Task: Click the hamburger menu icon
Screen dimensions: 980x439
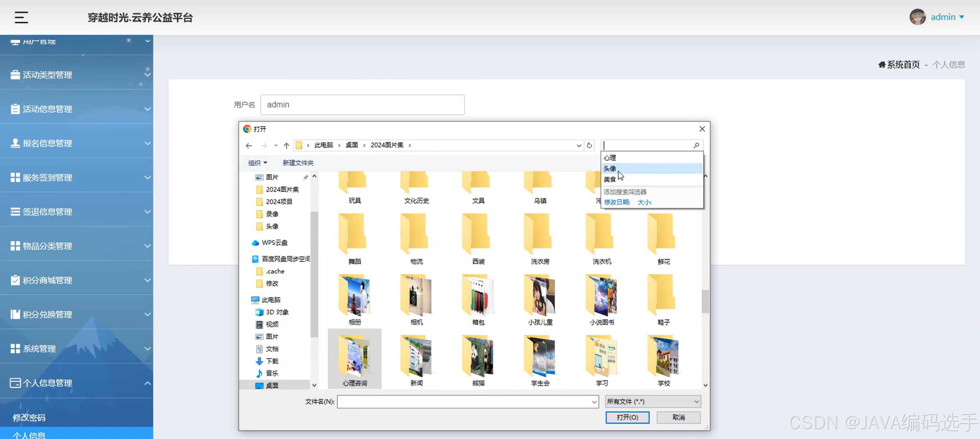Action: click(x=21, y=17)
